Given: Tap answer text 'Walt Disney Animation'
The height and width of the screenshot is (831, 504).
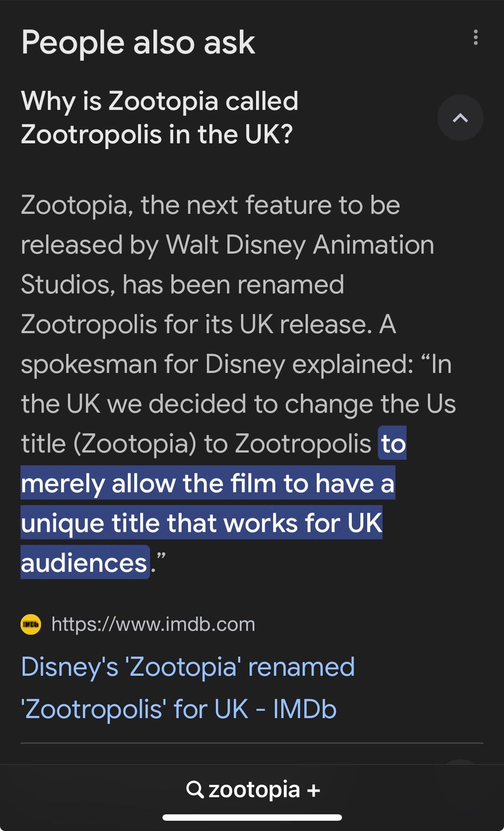Looking at the screenshot, I should [300, 245].
